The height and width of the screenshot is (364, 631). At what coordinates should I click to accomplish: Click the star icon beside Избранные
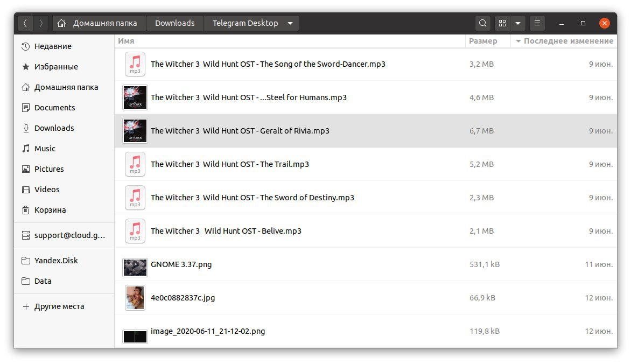26,67
